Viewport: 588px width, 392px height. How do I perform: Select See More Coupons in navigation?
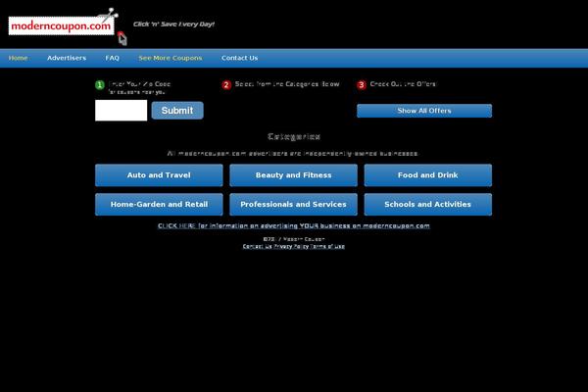tap(171, 58)
